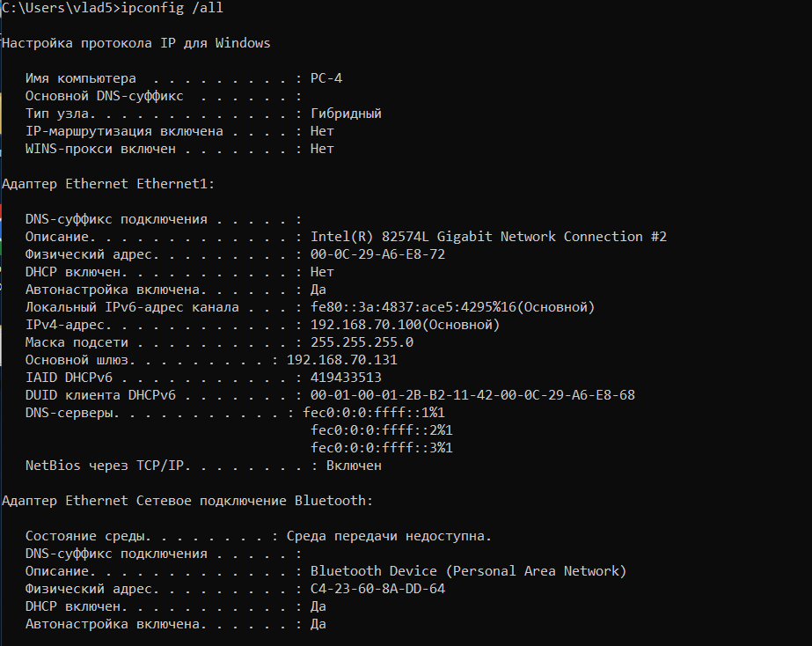The height and width of the screenshot is (646, 812).
Task: Click the MAC address 00-0C-29-A6-E8-72
Action: pos(377,254)
